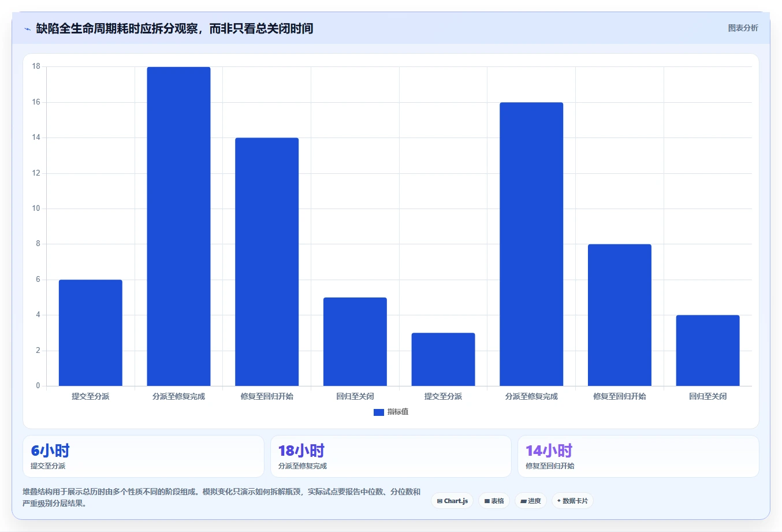Click the lightning icon beside the header title

[x=27, y=29]
